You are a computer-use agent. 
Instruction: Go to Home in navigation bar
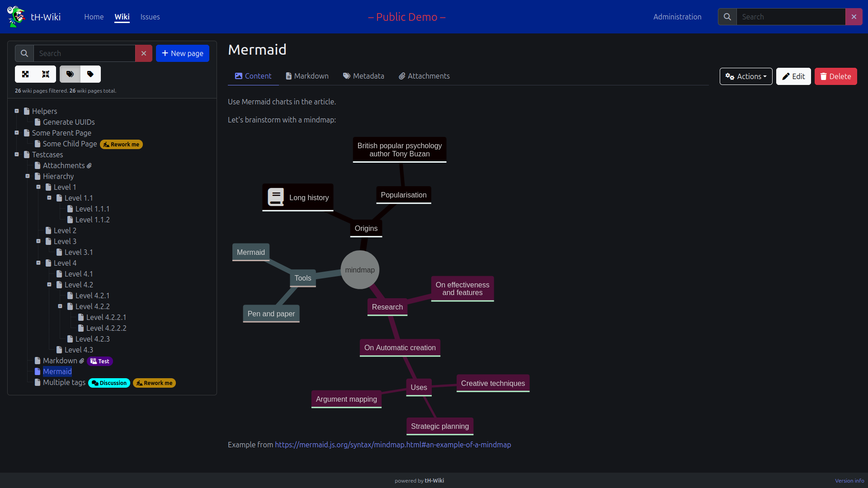pyautogui.click(x=94, y=17)
